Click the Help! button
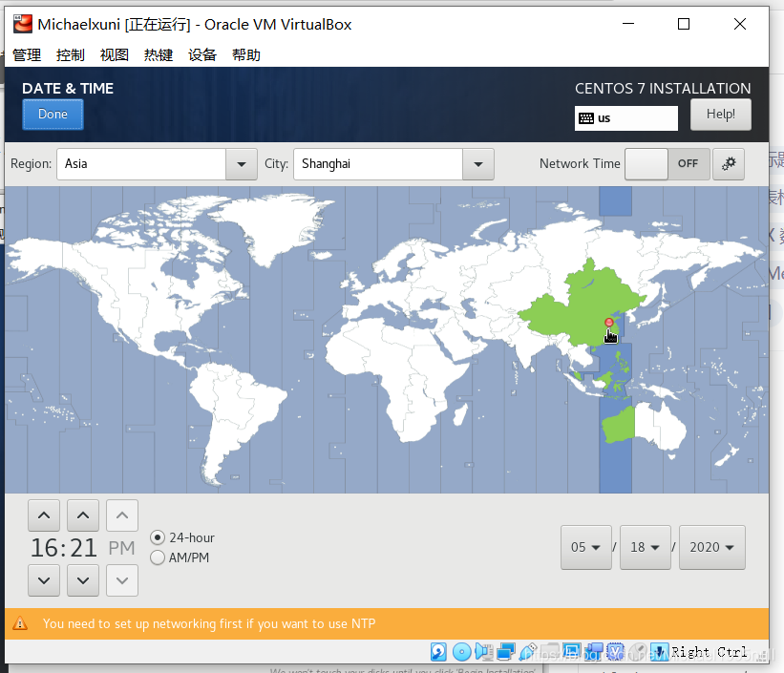Viewport: 784px width, 673px height. pyautogui.click(x=721, y=115)
